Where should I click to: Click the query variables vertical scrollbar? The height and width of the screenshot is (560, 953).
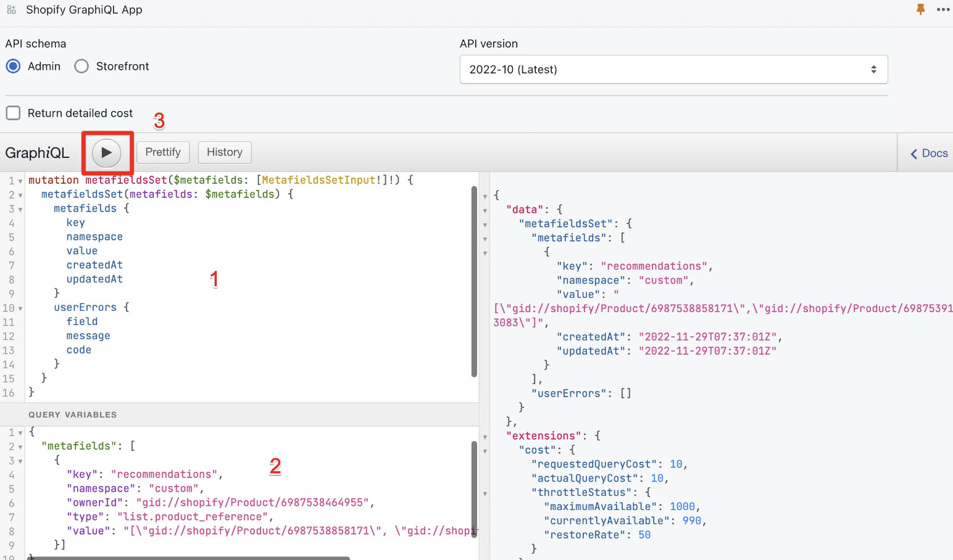point(474,489)
